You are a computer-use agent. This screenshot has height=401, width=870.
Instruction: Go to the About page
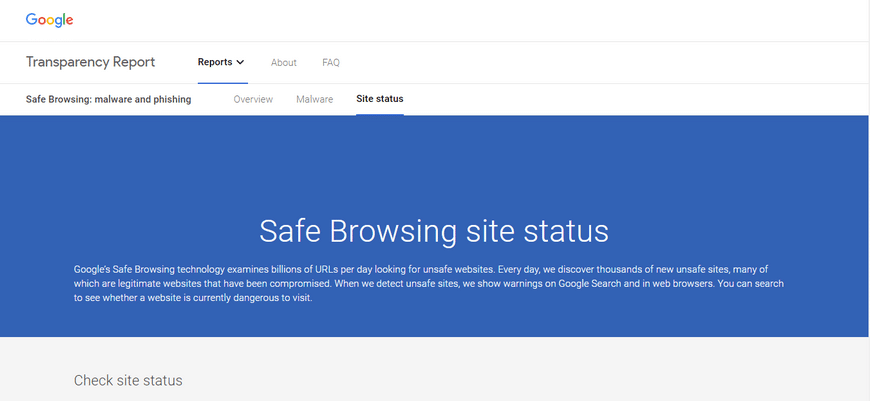point(284,63)
